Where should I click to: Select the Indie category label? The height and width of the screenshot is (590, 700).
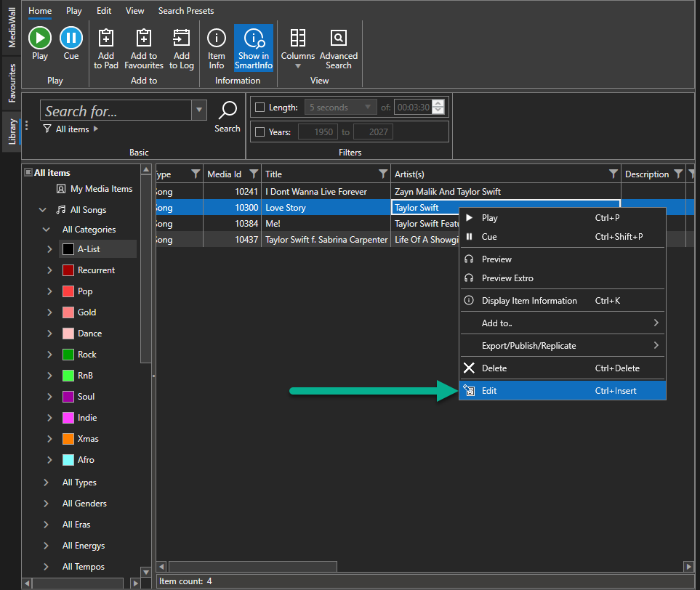click(x=87, y=418)
